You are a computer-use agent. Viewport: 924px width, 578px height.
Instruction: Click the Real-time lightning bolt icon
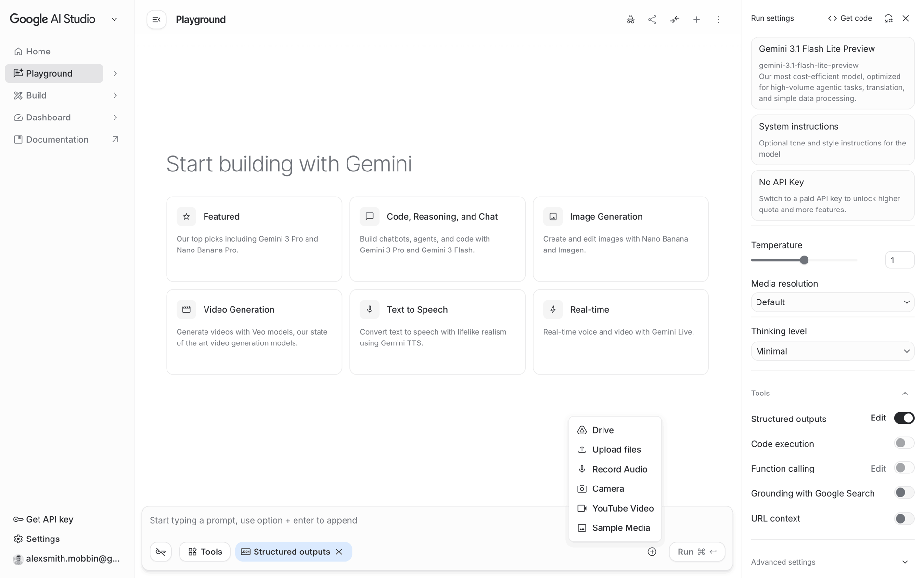[x=553, y=310]
